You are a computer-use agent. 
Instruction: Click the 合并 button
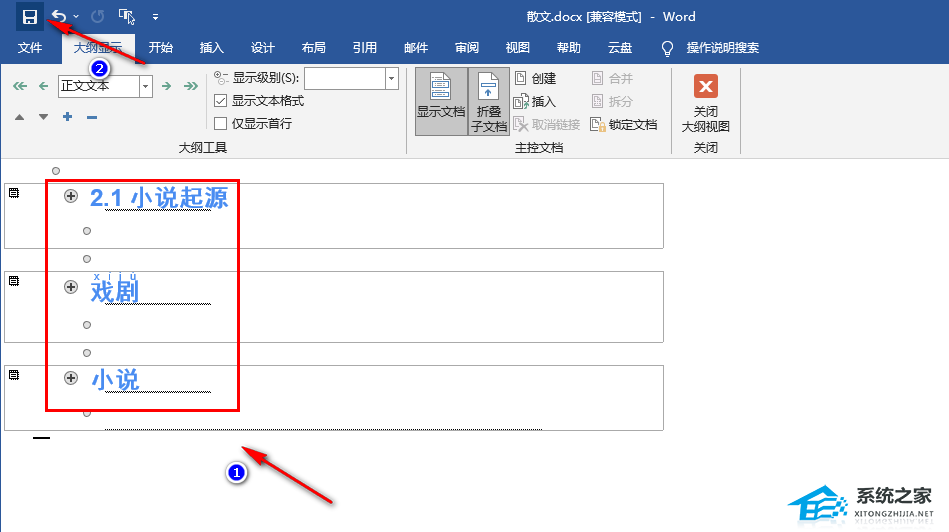[611, 78]
